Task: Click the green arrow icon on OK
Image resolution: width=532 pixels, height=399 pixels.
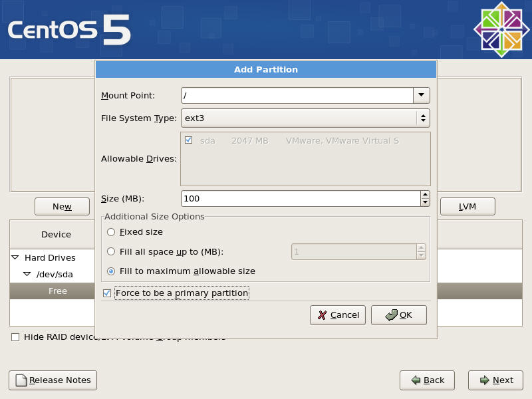Action: coord(391,315)
